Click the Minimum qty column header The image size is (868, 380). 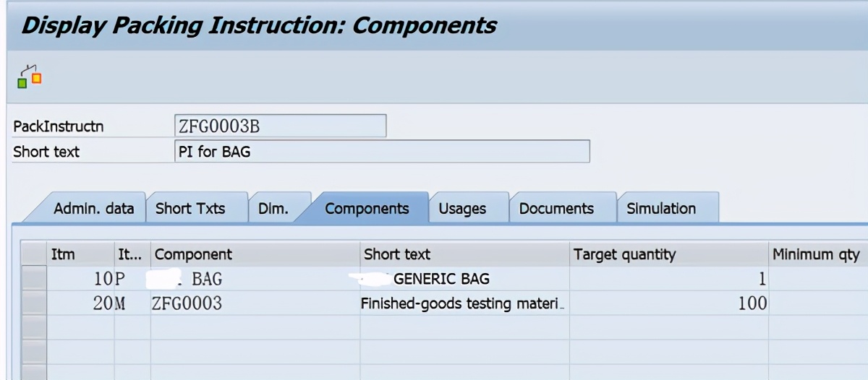(x=816, y=254)
